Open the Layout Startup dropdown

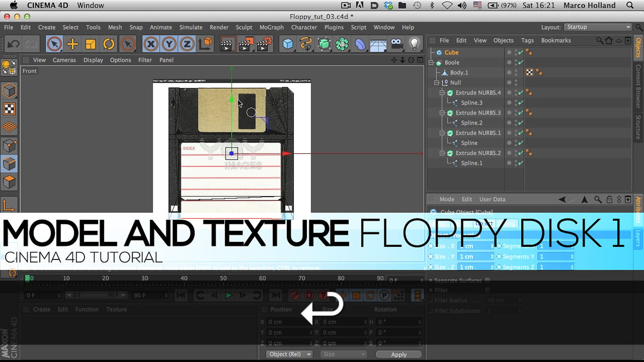[598, 27]
